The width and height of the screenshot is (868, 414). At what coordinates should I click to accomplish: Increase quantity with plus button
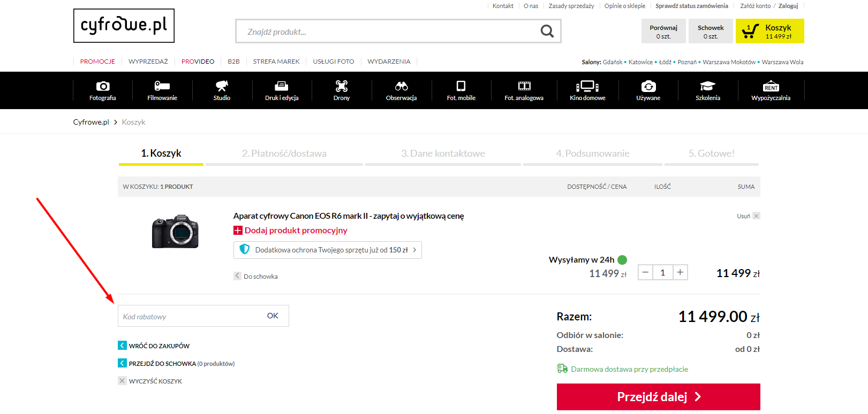(x=680, y=272)
